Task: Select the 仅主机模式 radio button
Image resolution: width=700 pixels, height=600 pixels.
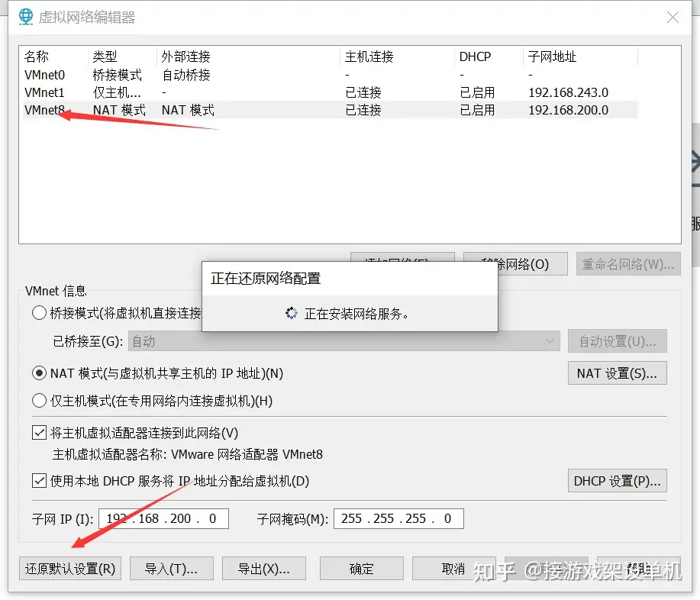Action: tap(39, 401)
